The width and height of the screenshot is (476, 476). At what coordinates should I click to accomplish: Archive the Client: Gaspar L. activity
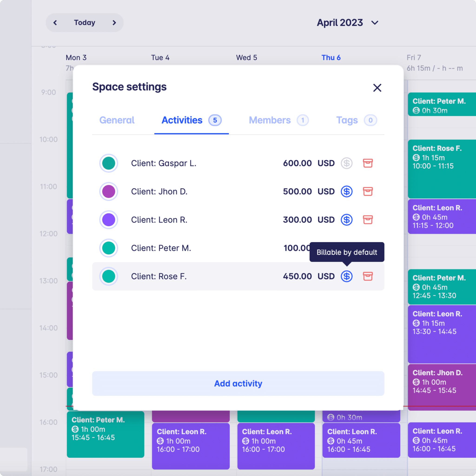pos(368,163)
